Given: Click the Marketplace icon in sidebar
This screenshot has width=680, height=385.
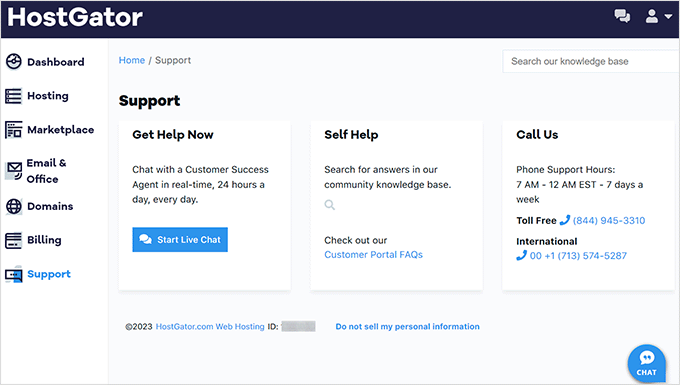Looking at the screenshot, I should [x=13, y=130].
